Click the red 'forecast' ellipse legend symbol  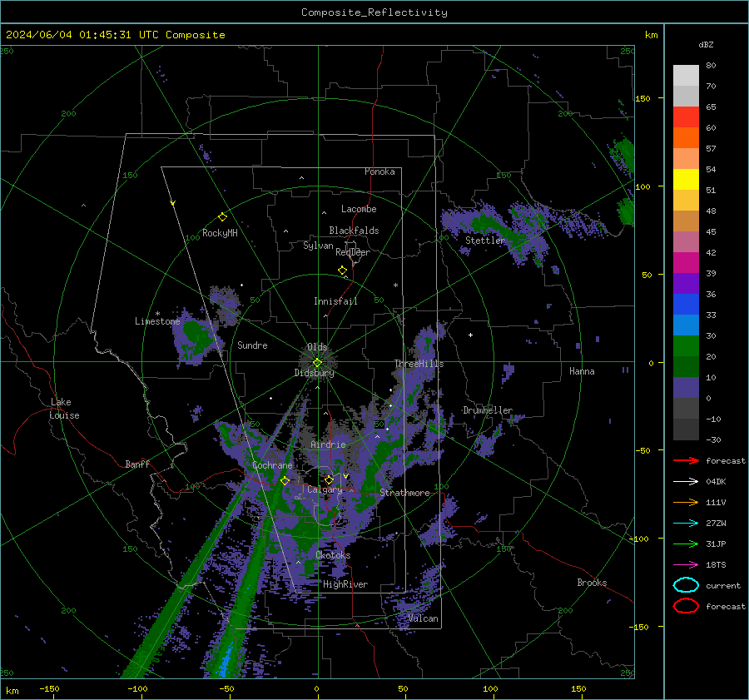click(x=686, y=606)
